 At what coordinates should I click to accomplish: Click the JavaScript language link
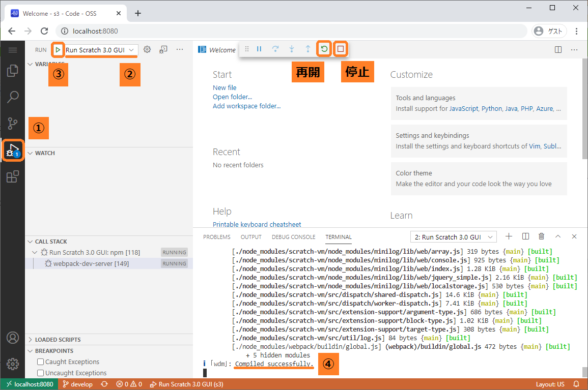[x=463, y=109]
